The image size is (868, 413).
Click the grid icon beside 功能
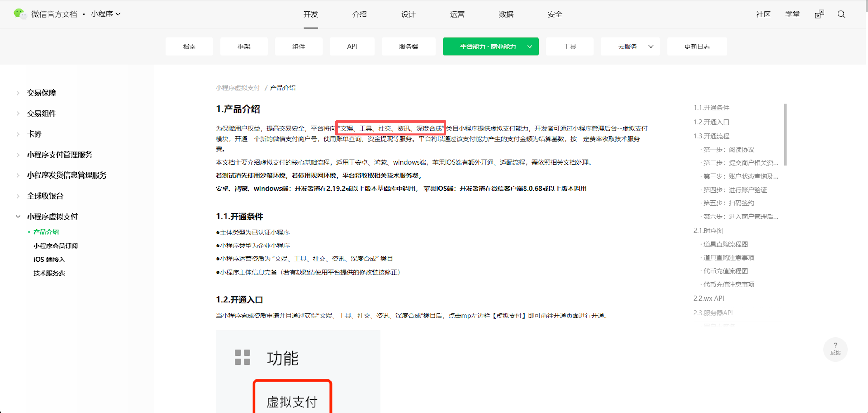[x=242, y=357]
